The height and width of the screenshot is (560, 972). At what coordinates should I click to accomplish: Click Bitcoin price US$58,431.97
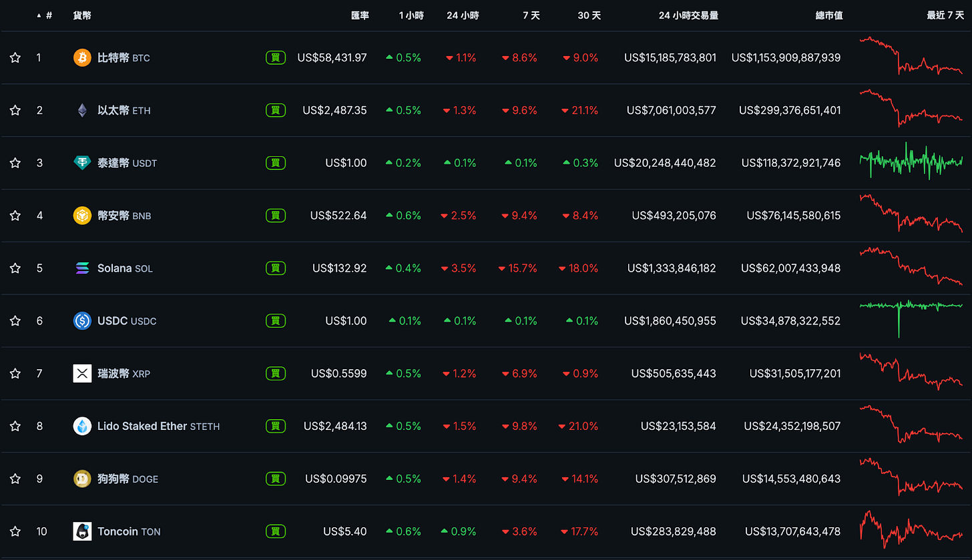click(332, 57)
